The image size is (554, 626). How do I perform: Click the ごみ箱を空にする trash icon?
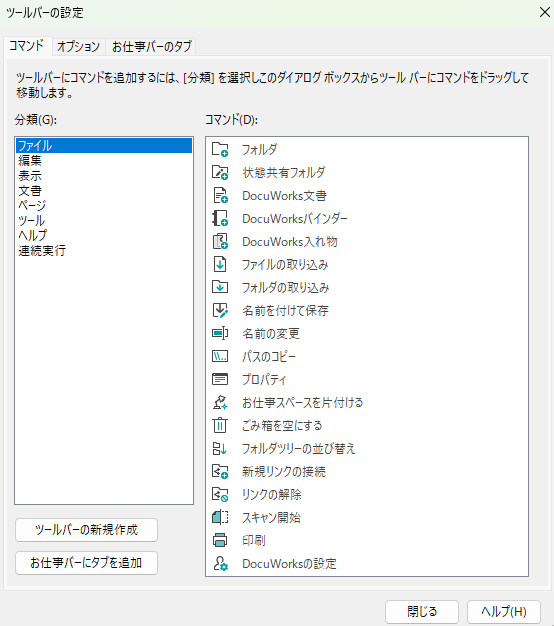click(220, 426)
